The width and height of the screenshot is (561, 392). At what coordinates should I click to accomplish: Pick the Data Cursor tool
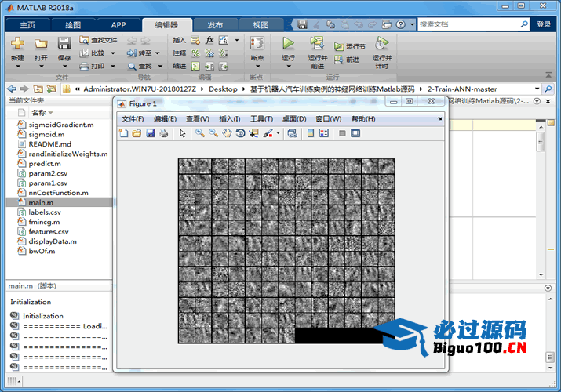click(x=253, y=133)
